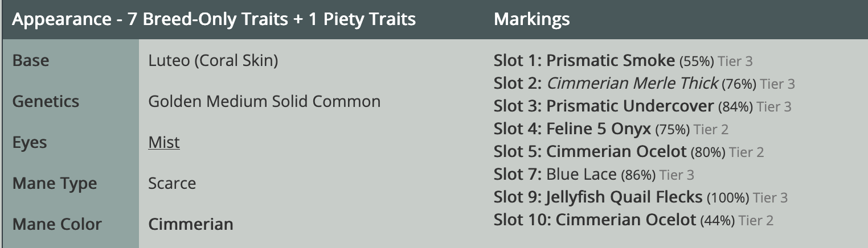
Task: Select Slot 4 Feline 5 Onyx marking
Action: 611,129
